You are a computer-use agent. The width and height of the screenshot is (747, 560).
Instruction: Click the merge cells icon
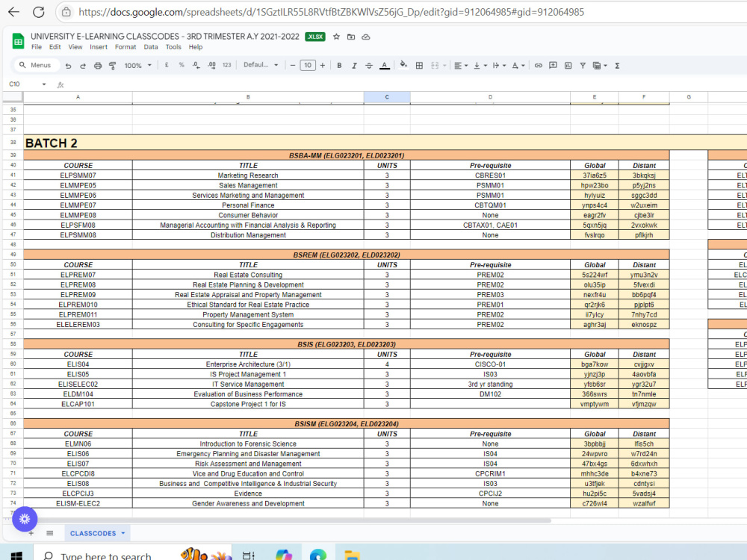(x=435, y=66)
